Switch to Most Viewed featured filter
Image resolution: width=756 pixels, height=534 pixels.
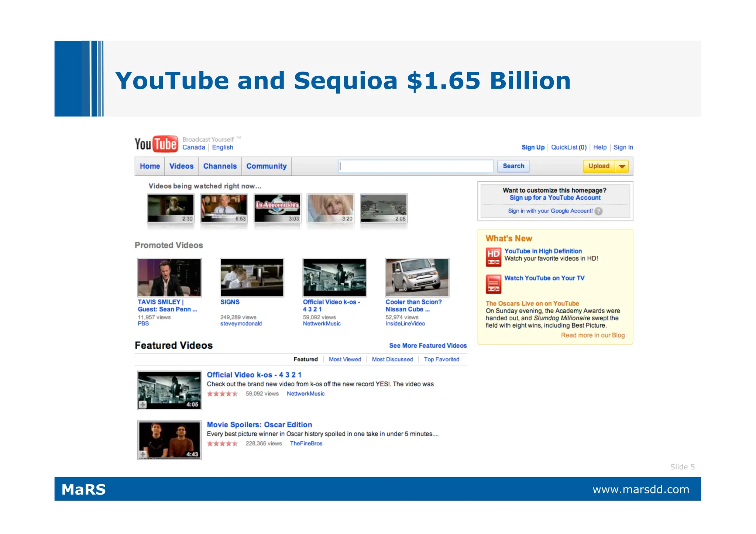coord(345,359)
